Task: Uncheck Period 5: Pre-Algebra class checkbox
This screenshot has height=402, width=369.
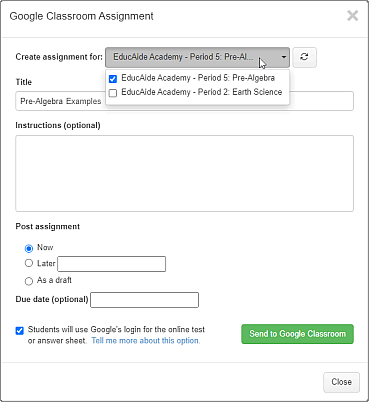Action: coord(113,79)
